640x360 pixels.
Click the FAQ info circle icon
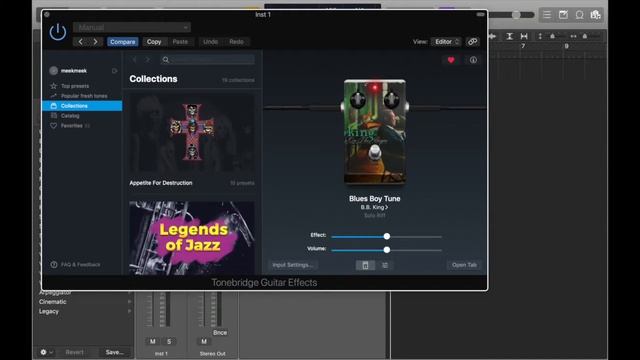(54, 264)
